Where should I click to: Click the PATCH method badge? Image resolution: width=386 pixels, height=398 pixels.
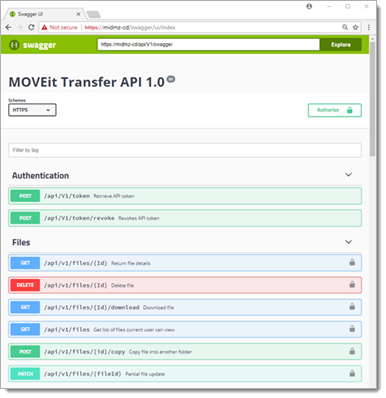(x=25, y=374)
